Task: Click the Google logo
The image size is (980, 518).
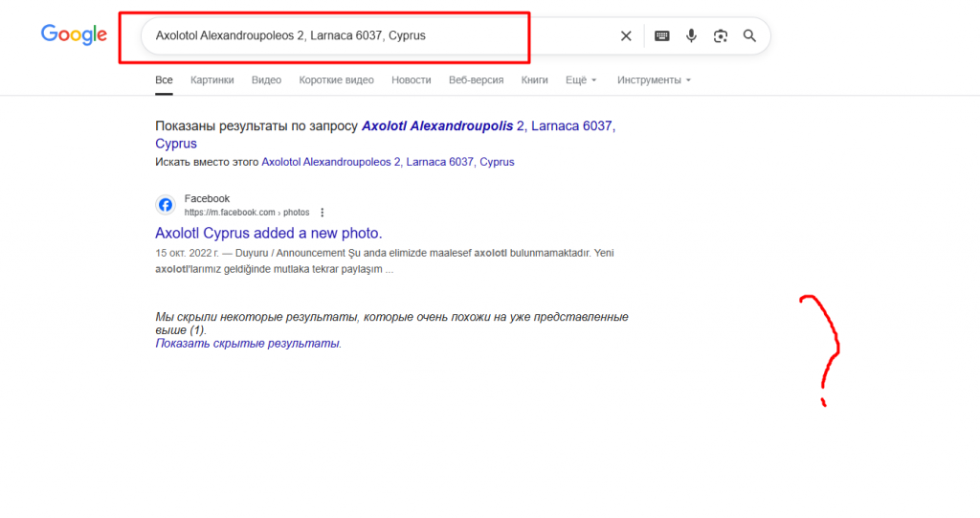Action: [74, 35]
